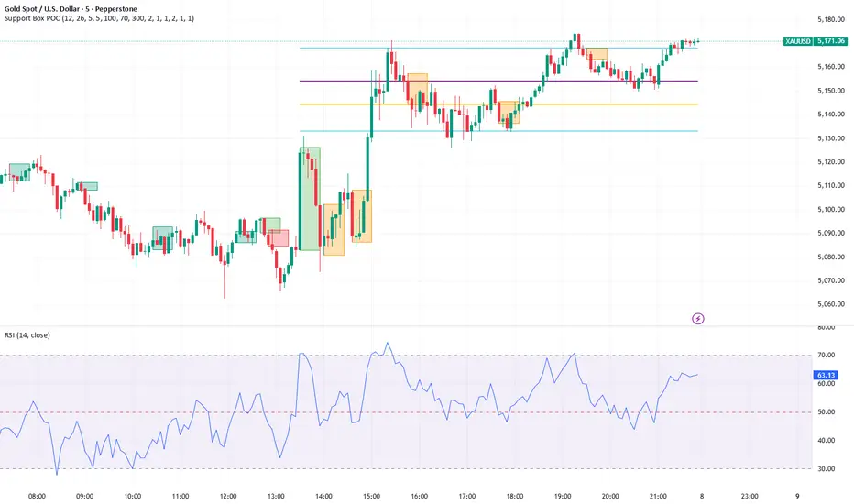854x504 pixels.
Task: Click the 15:00 time axis label
Action: pos(371,496)
